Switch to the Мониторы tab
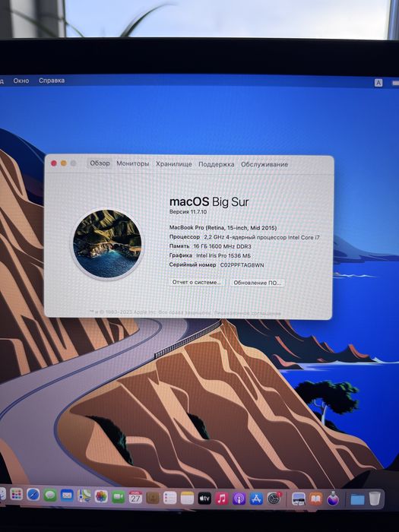 click(133, 163)
